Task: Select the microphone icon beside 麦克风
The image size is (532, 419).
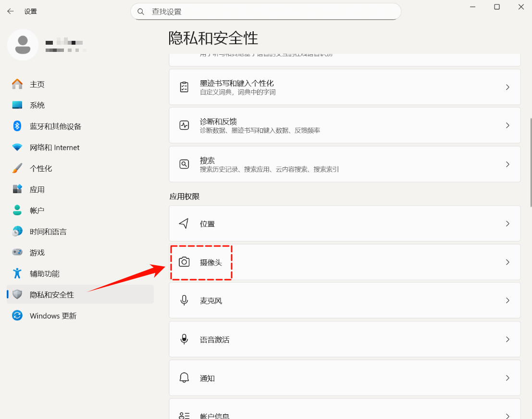Action: (x=184, y=300)
